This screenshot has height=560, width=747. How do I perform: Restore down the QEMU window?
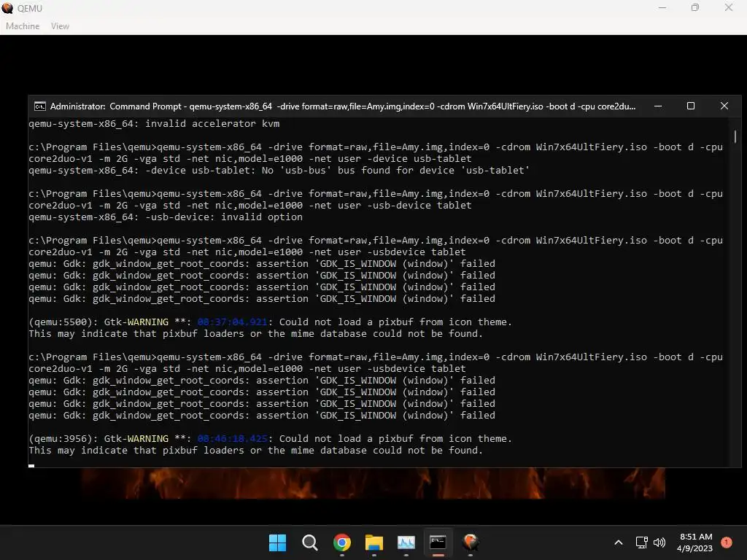click(695, 7)
